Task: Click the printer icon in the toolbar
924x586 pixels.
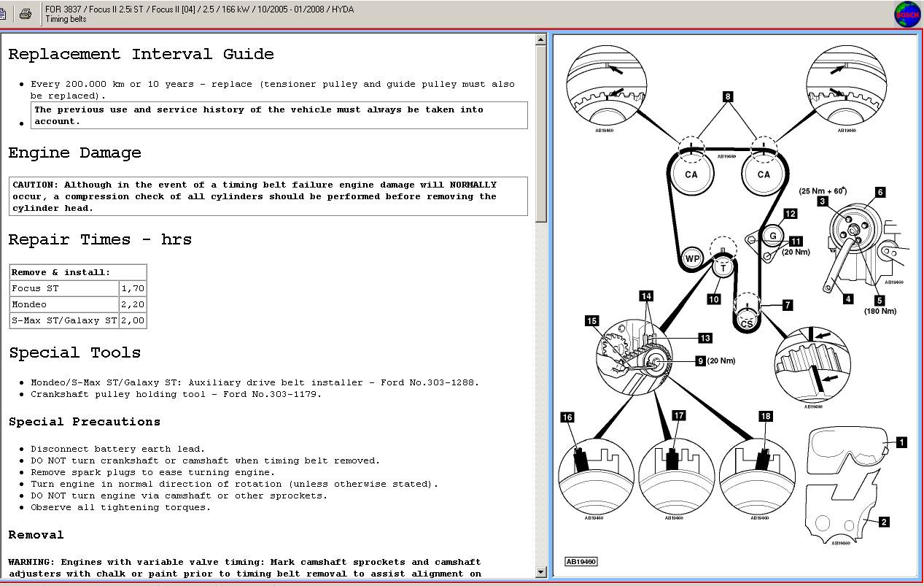Action: click(26, 14)
